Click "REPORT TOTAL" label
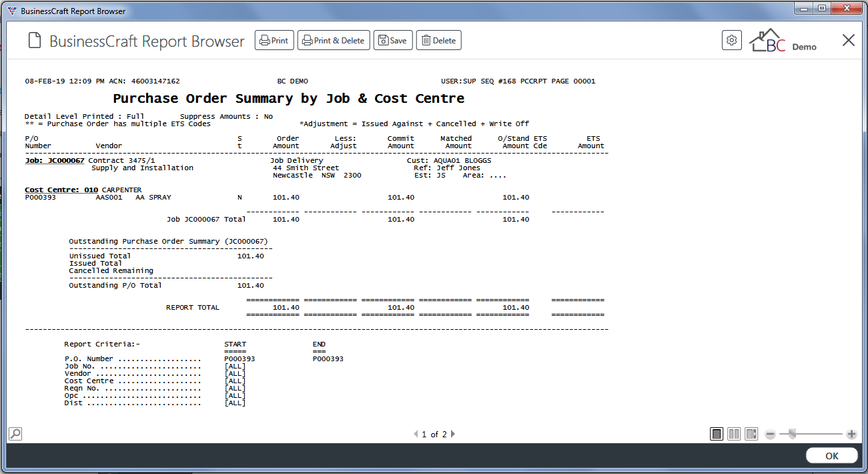Screen dimensions: 868x474 [193, 308]
